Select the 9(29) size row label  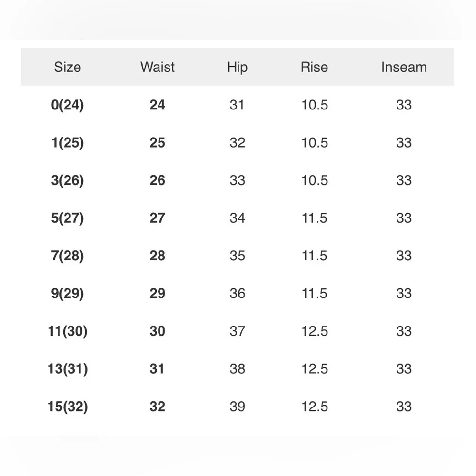67,294
